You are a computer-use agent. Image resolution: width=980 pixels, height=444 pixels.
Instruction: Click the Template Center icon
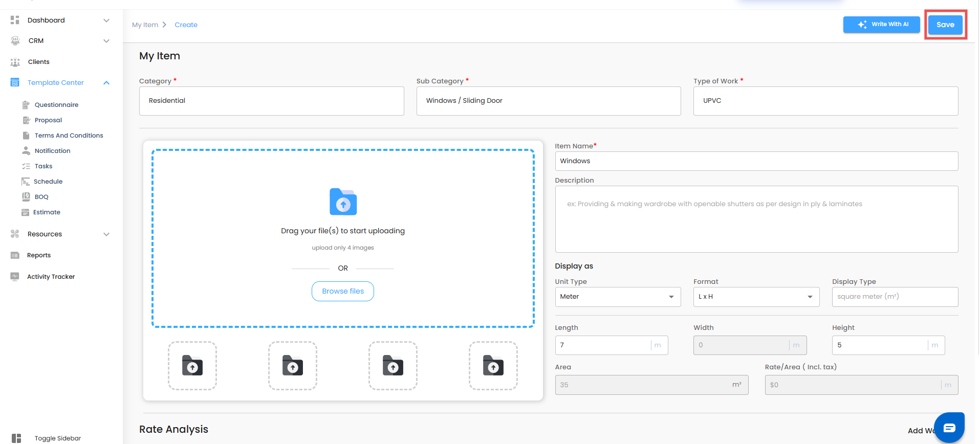(x=15, y=82)
